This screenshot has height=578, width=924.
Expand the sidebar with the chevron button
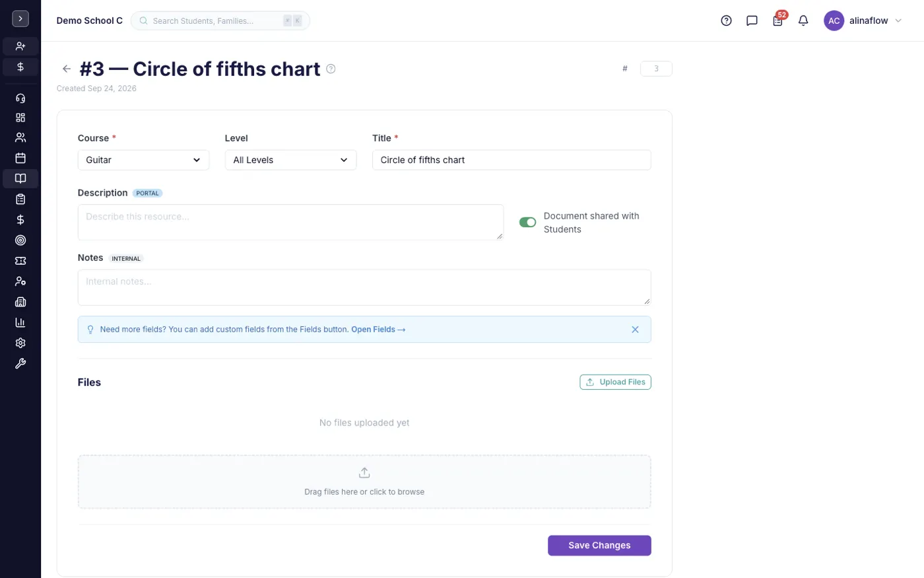[20, 19]
